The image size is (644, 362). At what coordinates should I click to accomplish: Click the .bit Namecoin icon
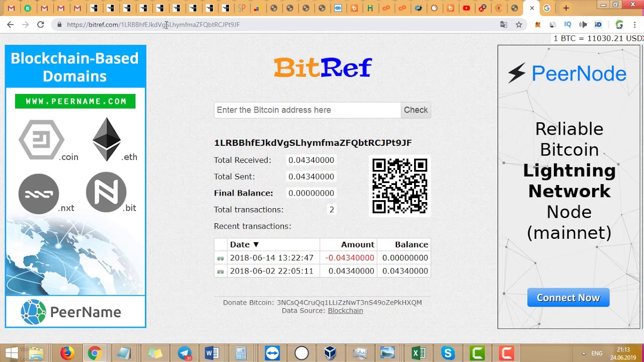(x=106, y=192)
